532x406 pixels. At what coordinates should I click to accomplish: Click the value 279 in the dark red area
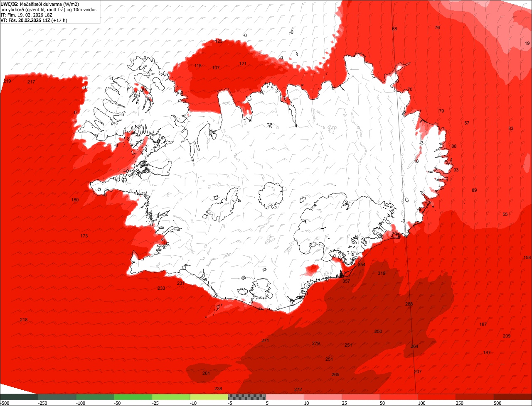coord(316,344)
